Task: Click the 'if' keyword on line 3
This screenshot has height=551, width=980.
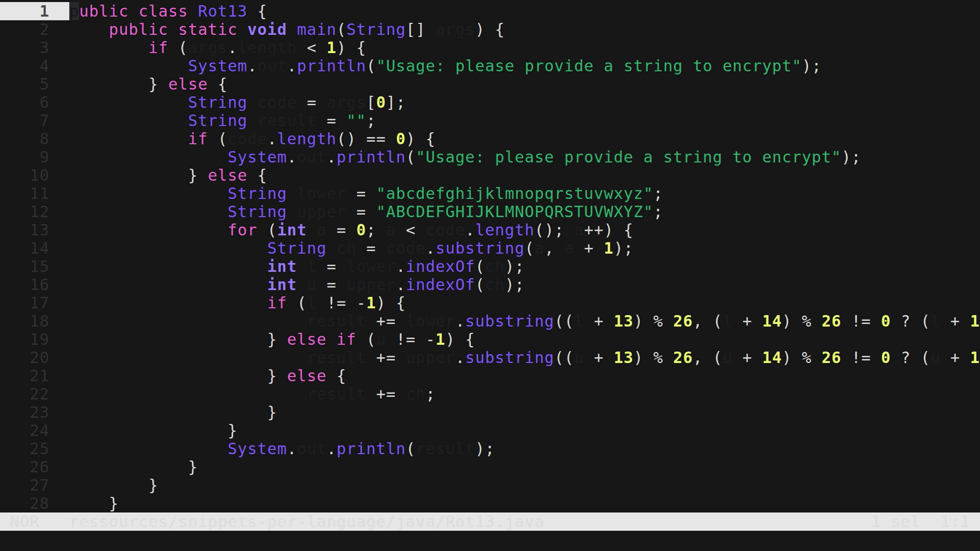Action: pos(158,48)
